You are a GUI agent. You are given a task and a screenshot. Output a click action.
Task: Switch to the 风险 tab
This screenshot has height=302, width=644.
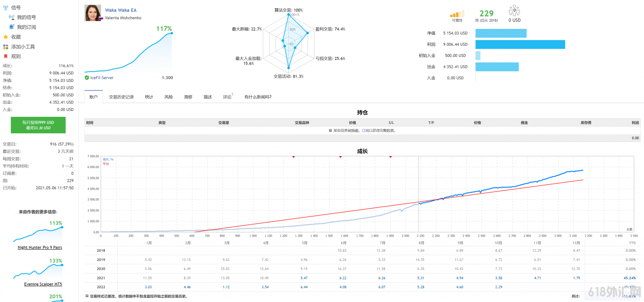pos(169,97)
